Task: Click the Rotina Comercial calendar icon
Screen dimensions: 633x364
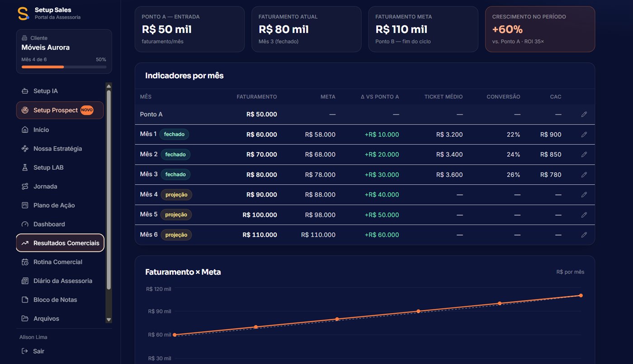Action: [25, 262]
